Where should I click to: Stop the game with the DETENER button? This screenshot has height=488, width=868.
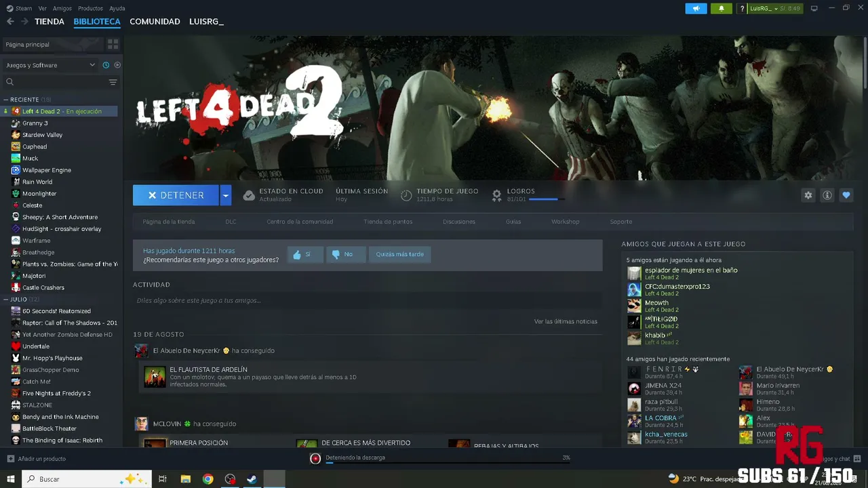point(176,195)
